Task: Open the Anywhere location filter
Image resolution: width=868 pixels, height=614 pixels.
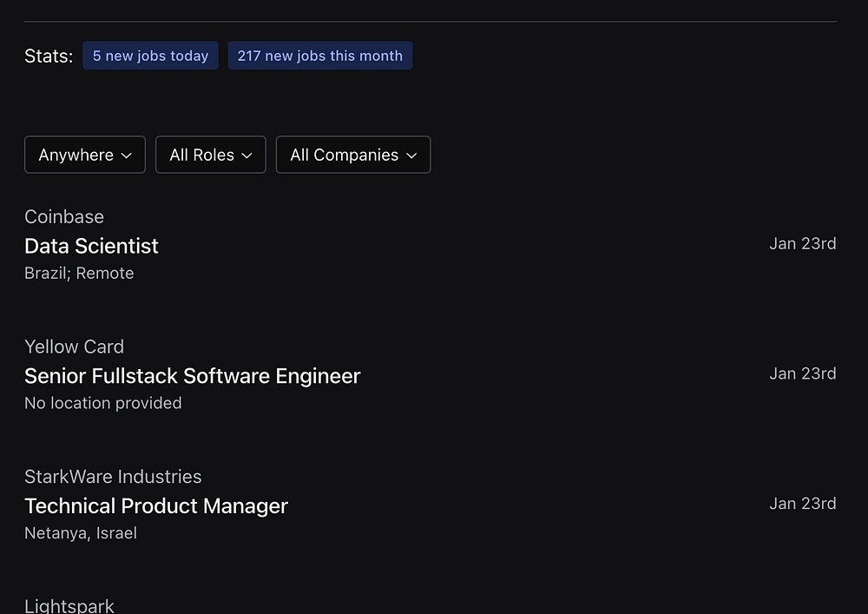Action: pos(85,155)
